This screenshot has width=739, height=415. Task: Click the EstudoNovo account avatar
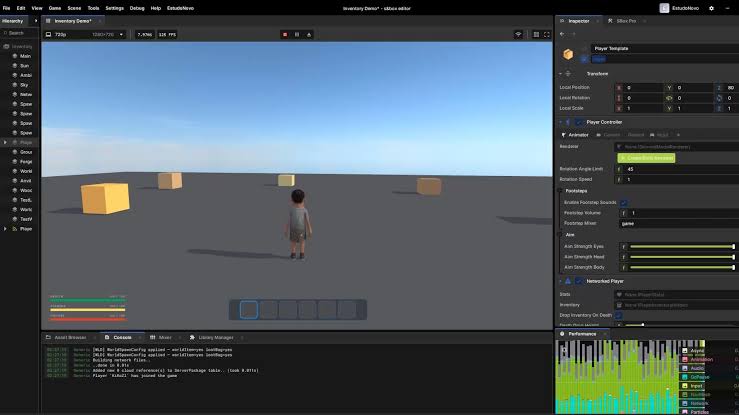click(664, 8)
